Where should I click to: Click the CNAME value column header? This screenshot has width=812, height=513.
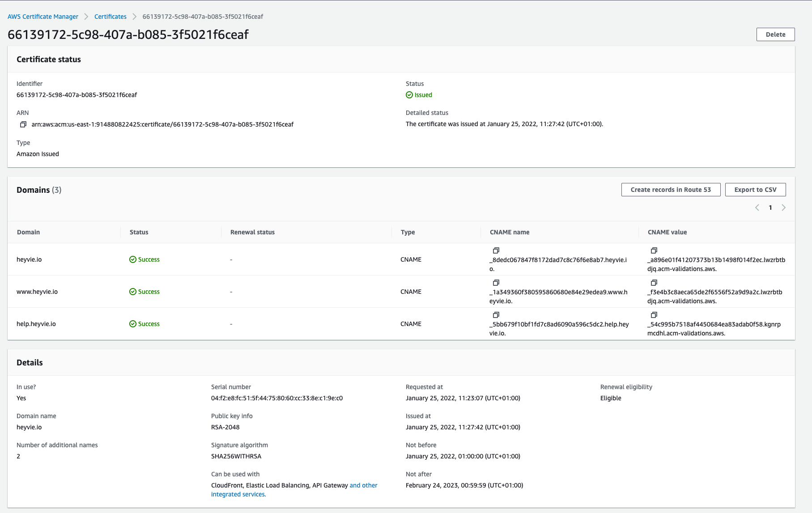(667, 232)
